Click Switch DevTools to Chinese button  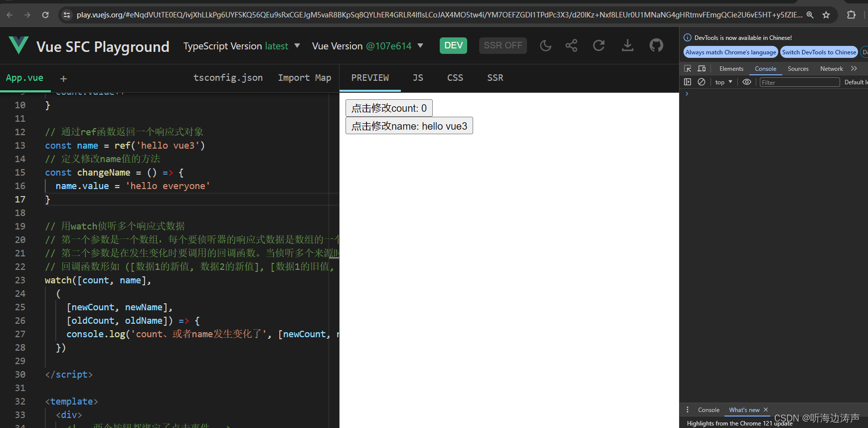point(819,52)
